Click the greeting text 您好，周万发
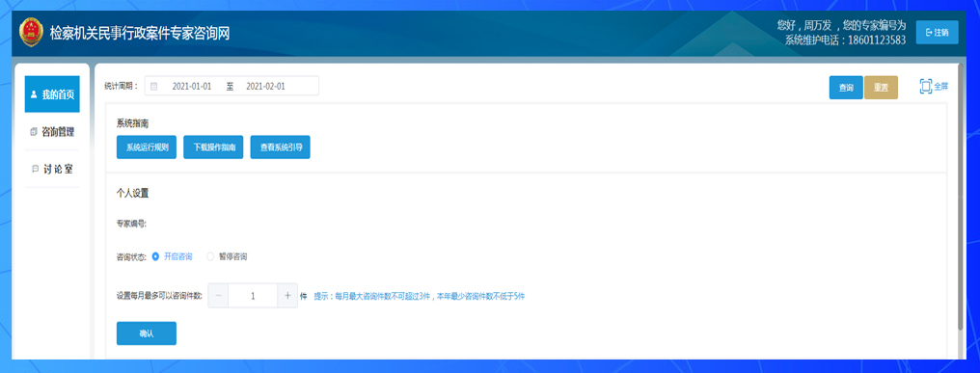 tap(805, 26)
